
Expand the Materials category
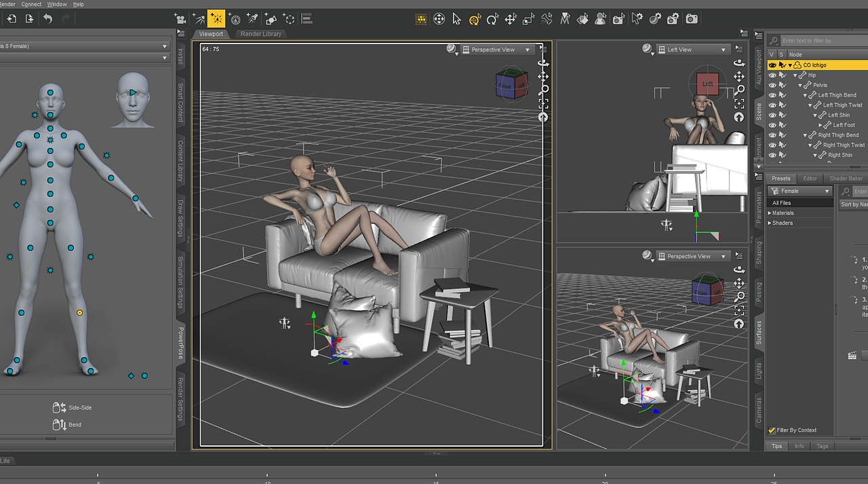click(x=770, y=213)
